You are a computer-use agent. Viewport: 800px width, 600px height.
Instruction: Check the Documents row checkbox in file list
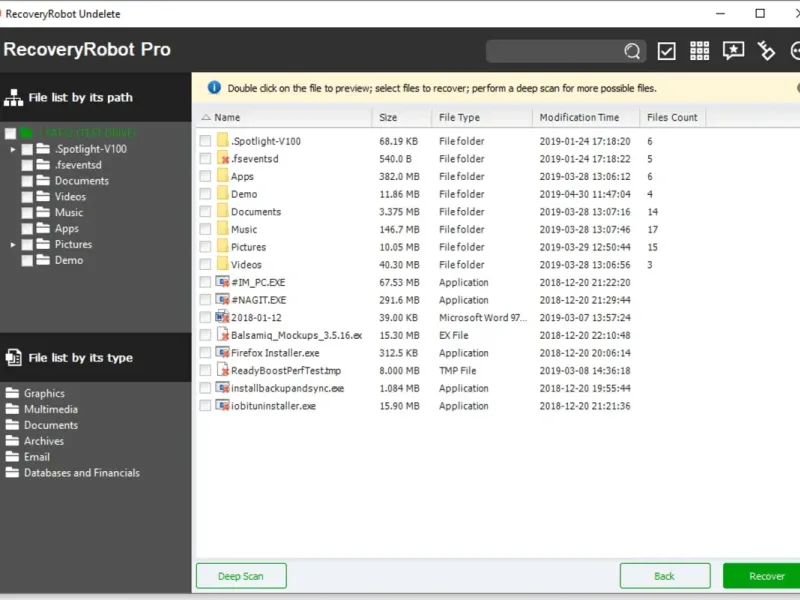(x=205, y=211)
